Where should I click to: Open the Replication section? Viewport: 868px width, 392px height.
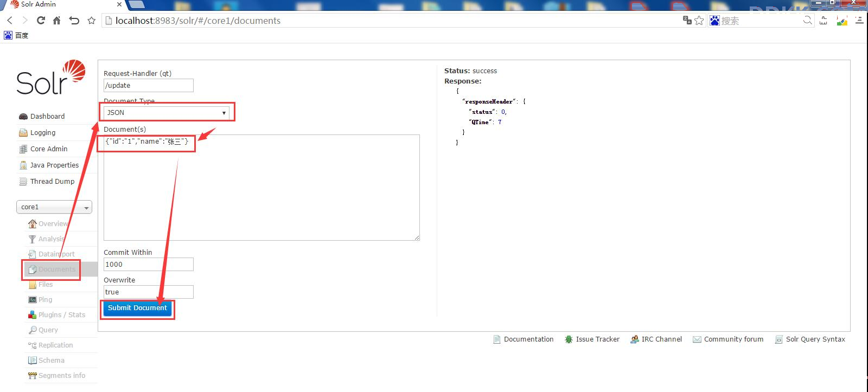pyautogui.click(x=55, y=345)
